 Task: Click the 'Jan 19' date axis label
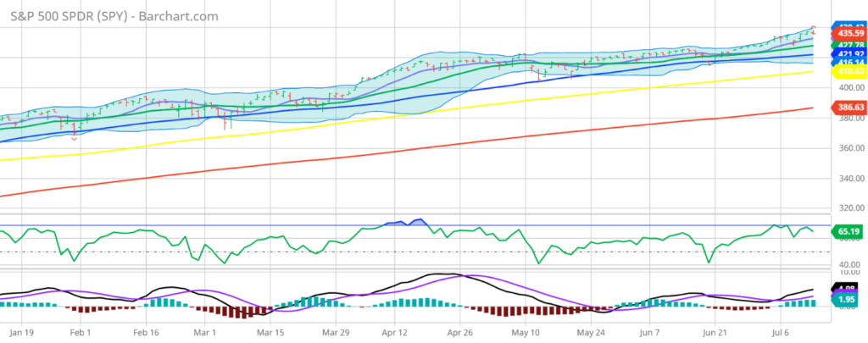tap(21, 334)
